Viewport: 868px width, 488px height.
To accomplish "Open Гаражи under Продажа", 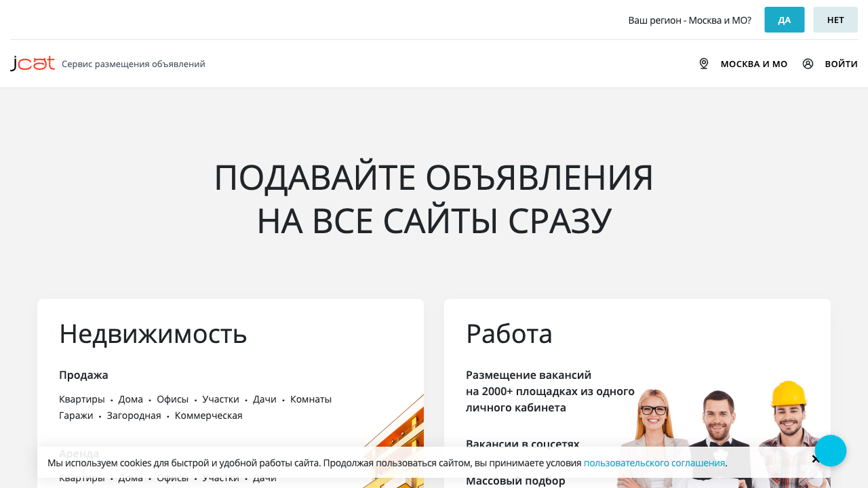I will 76,415.
